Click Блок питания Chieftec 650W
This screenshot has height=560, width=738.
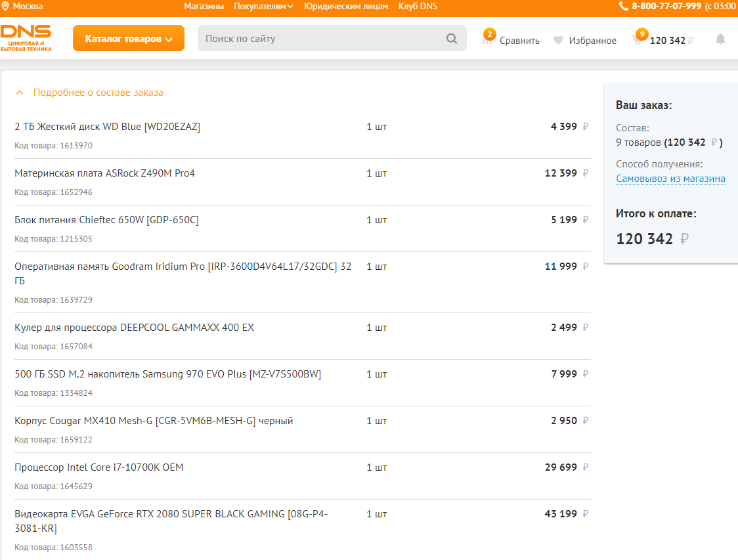pyautogui.click(x=106, y=220)
